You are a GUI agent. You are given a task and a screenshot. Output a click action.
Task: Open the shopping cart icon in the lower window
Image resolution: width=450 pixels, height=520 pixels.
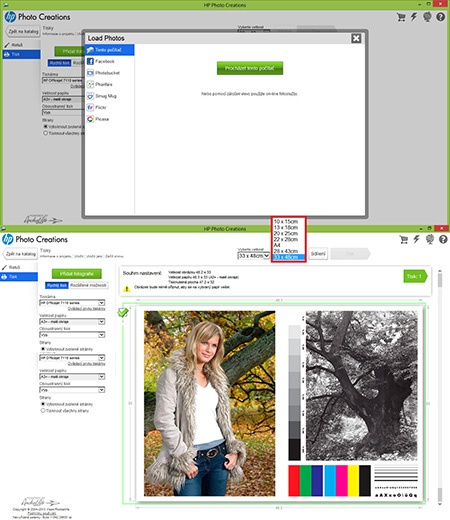[404, 239]
